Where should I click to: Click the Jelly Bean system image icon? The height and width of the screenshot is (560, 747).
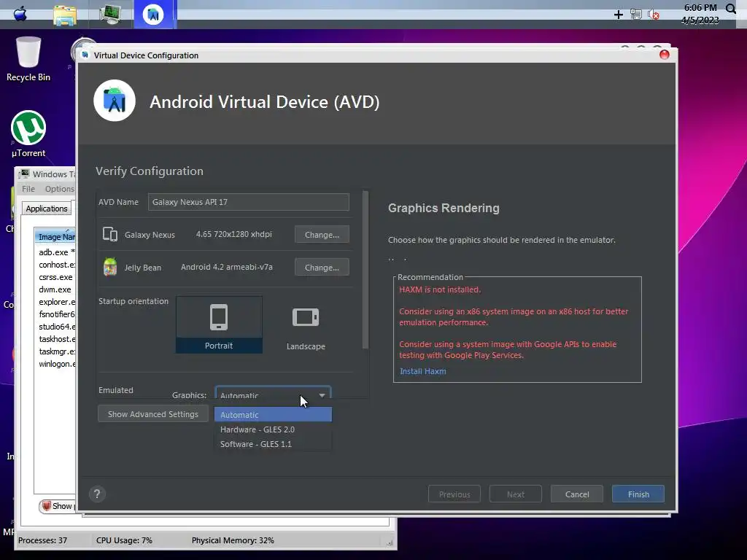110,267
